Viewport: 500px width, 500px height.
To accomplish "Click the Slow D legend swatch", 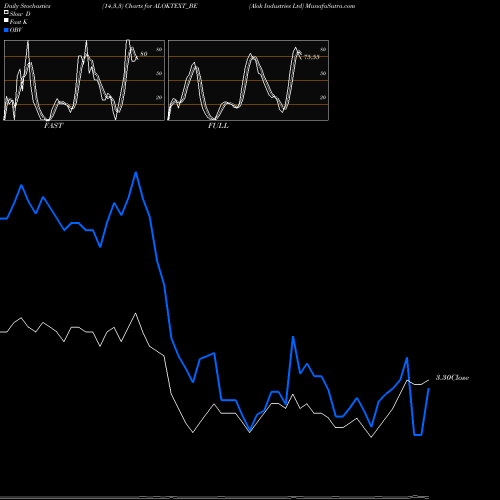I will pyautogui.click(x=6, y=13).
